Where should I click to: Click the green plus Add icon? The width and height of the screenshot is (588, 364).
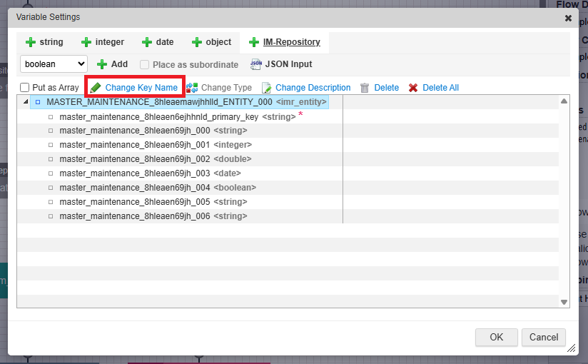(102, 64)
